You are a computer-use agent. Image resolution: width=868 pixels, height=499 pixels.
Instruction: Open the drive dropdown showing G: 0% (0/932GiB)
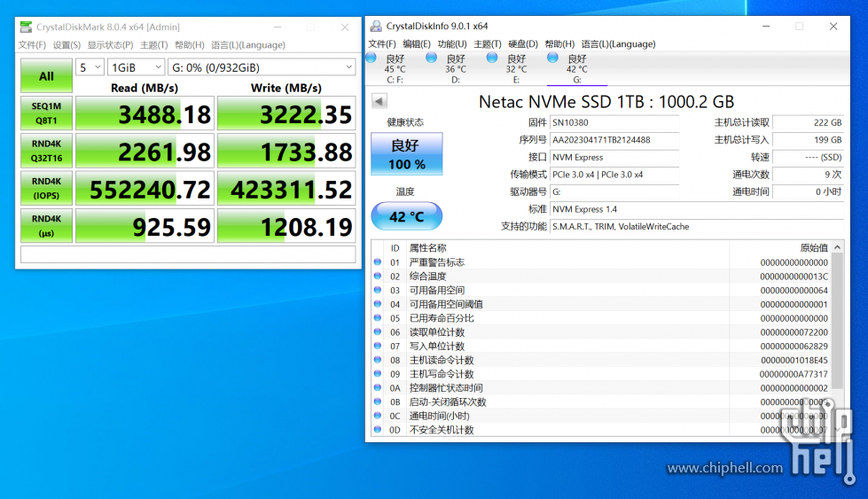(x=262, y=67)
